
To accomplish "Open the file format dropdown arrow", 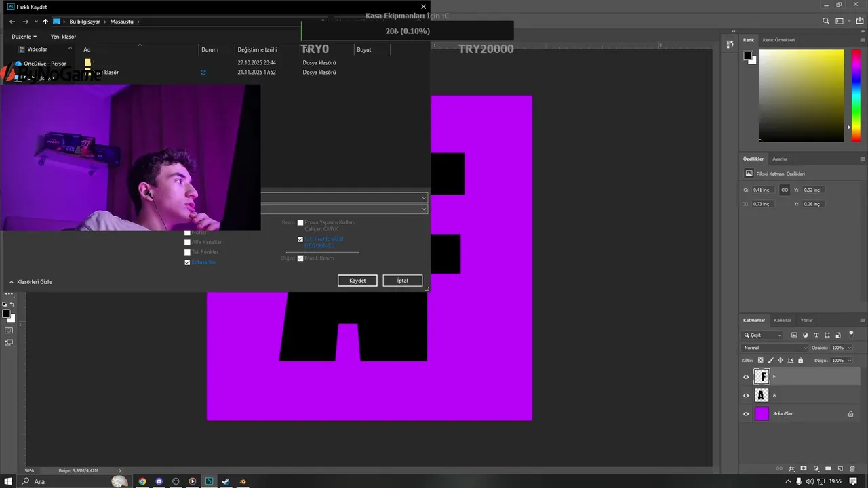I will tap(424, 209).
